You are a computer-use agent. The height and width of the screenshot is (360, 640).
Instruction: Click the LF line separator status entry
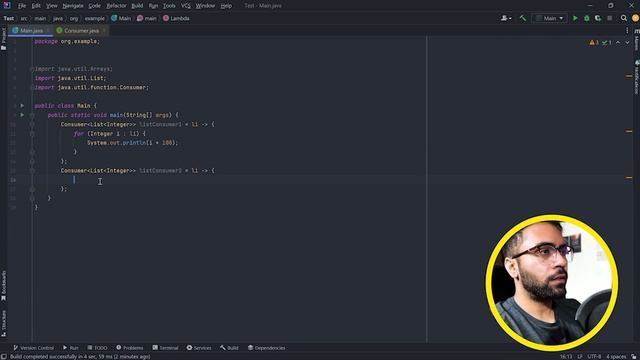tap(580, 357)
